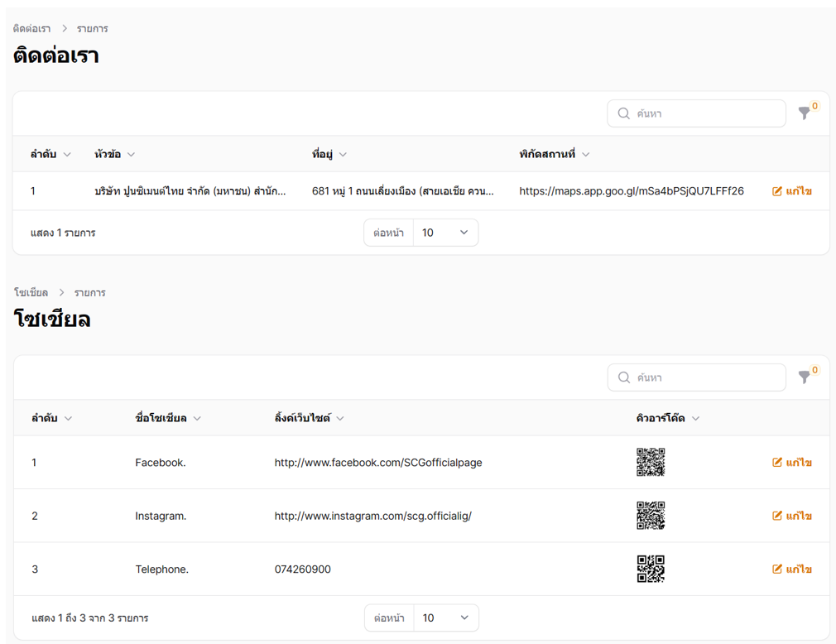The height and width of the screenshot is (644, 836).
Task: Sort ติดต่อเรา table by ลำดับ column
Action: pos(50,154)
